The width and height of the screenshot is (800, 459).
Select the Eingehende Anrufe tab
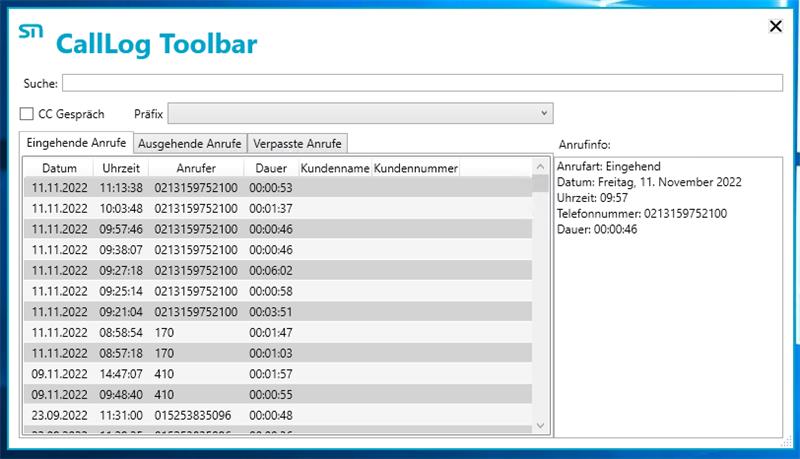tap(76, 143)
